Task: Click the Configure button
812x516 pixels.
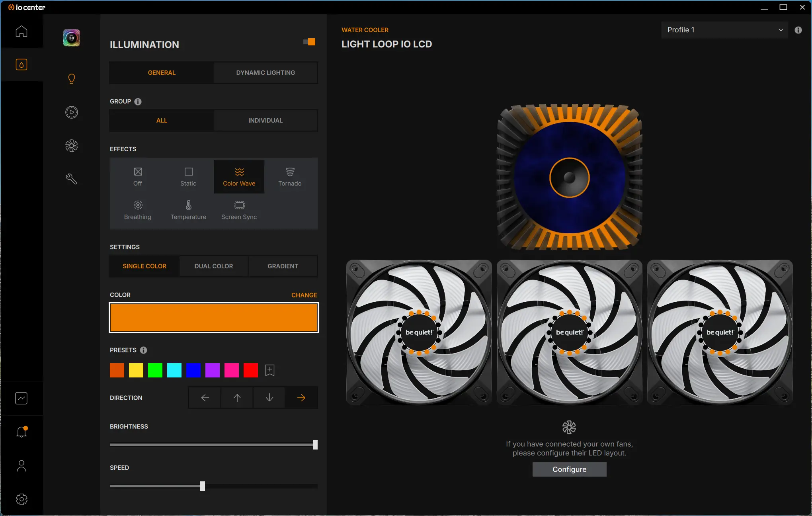Action: [569, 469]
